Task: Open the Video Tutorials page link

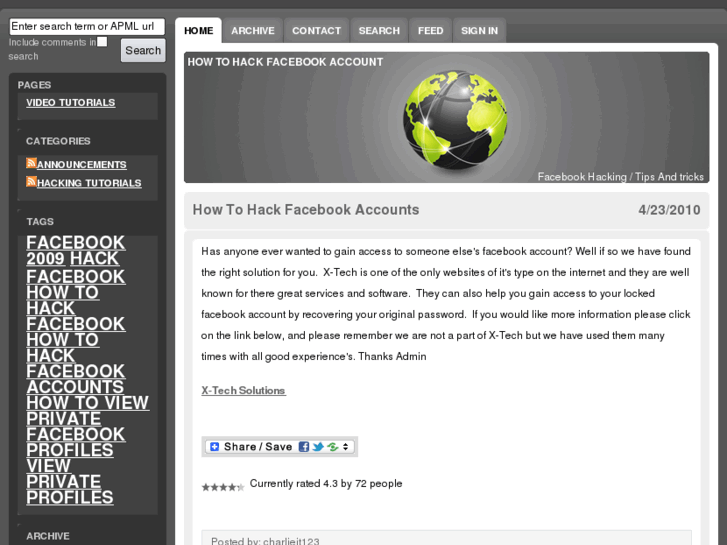Action: (x=70, y=103)
